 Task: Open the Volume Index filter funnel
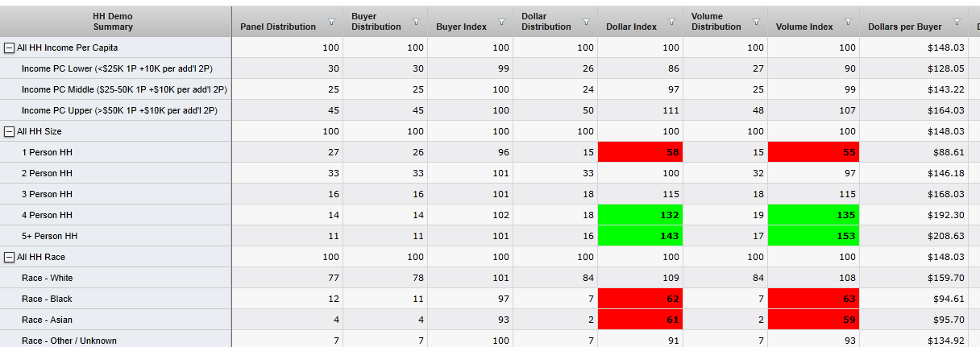coord(848,22)
